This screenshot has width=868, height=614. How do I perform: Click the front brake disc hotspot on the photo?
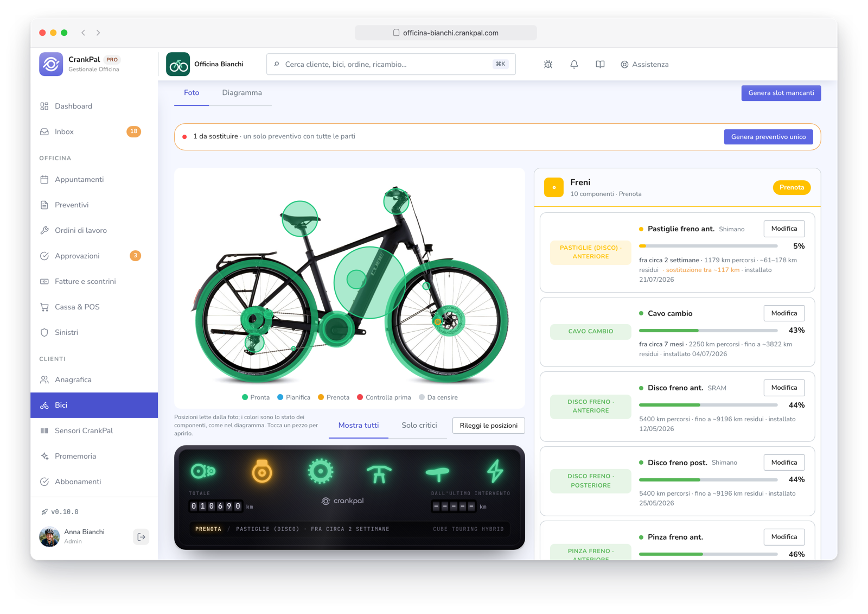[x=449, y=320]
